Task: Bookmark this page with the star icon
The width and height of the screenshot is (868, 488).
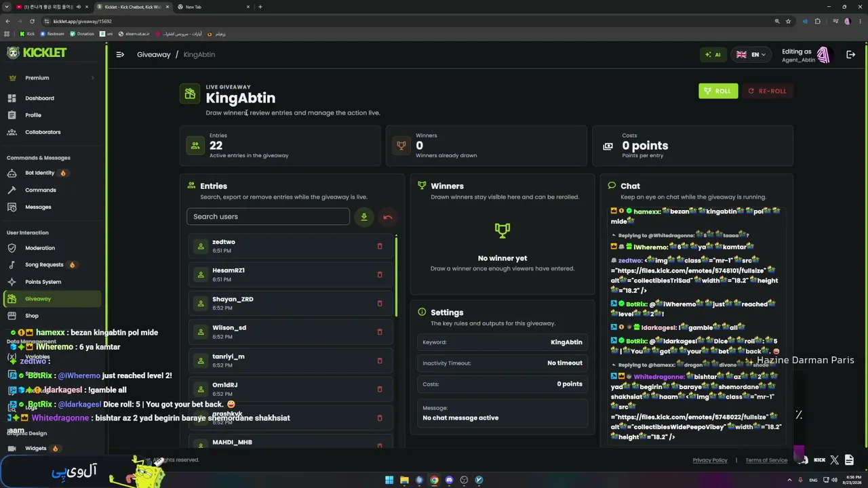Action: pos(788,21)
